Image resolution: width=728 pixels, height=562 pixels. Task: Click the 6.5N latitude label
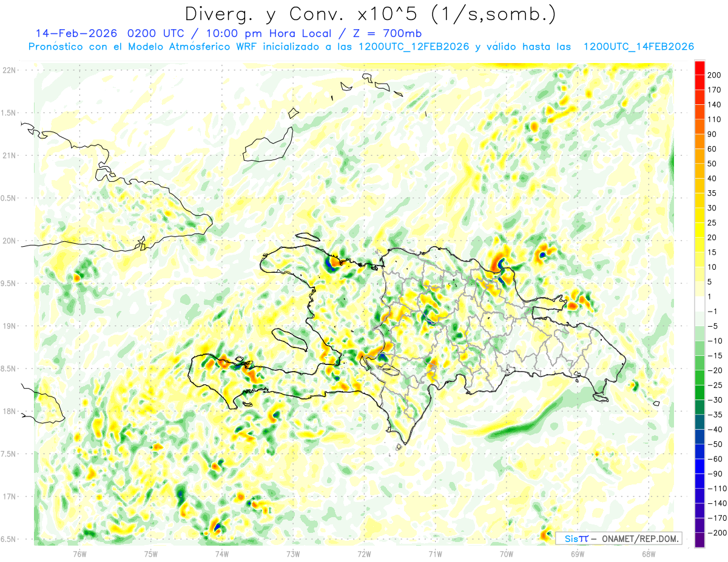pos(8,540)
